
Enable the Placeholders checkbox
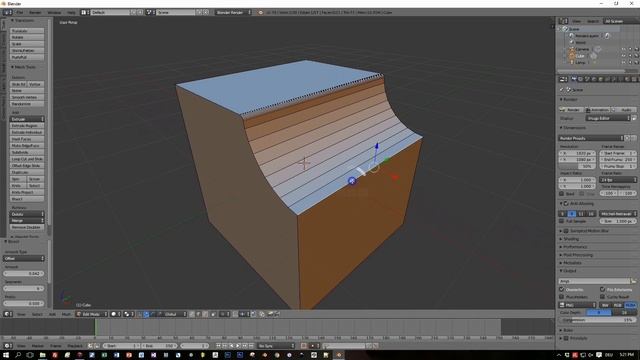[x=562, y=297]
